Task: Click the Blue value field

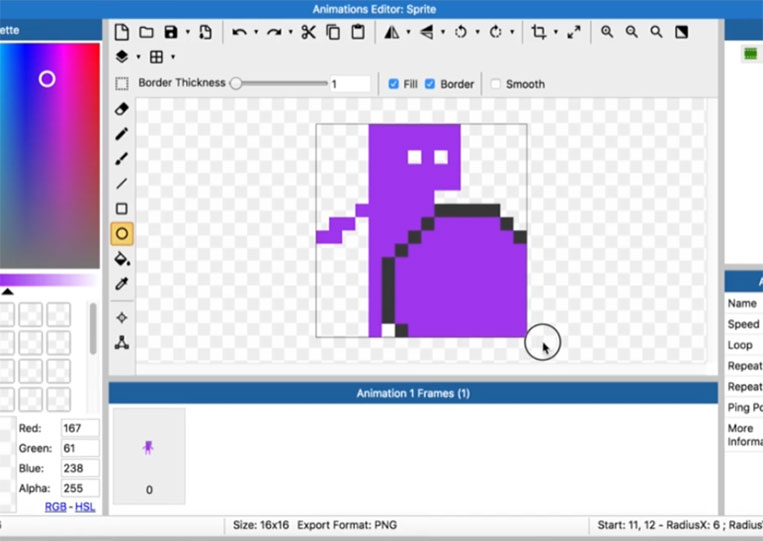Action: [80, 468]
